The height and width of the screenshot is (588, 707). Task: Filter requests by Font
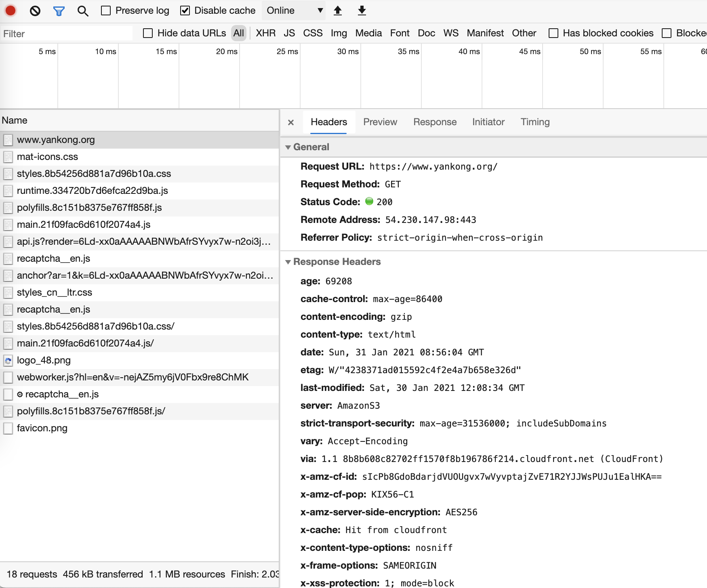(400, 33)
